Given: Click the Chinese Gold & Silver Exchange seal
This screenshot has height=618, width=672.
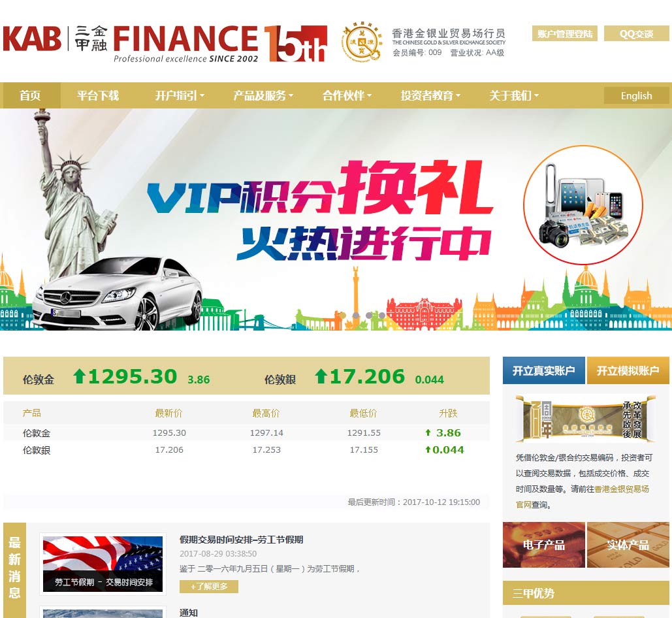Looking at the screenshot, I should 362,42.
